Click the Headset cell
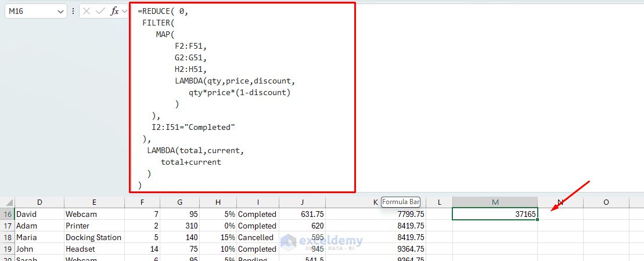Viewport: 644px width, 261px height. pyautogui.click(x=95, y=249)
